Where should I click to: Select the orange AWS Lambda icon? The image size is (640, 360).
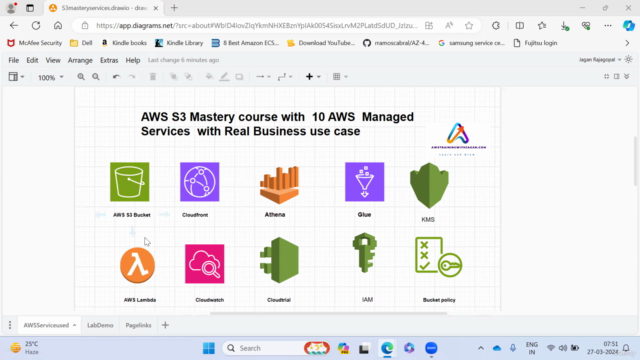click(138, 265)
